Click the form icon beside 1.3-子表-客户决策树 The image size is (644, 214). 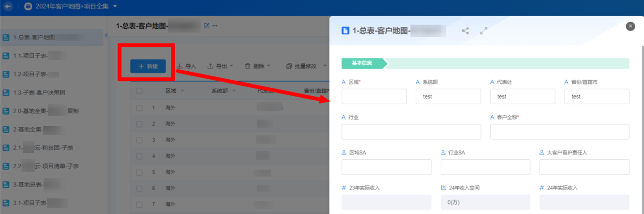click(x=6, y=92)
